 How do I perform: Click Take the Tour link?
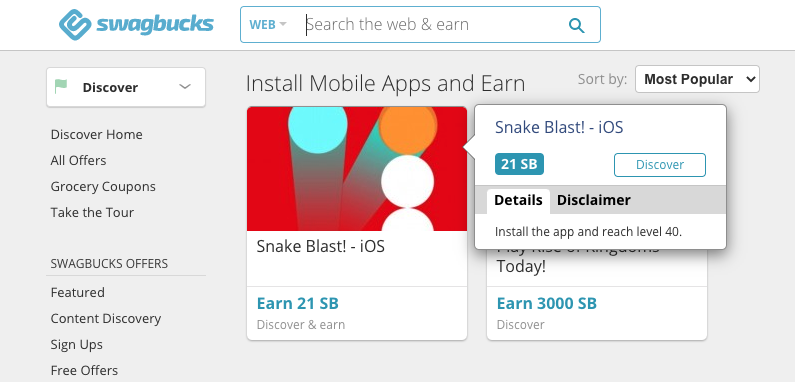pyautogui.click(x=92, y=212)
